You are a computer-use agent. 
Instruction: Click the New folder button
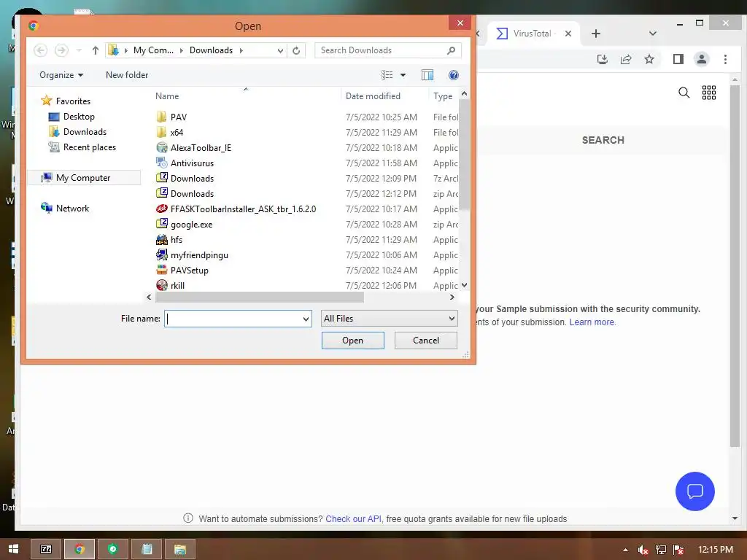127,75
